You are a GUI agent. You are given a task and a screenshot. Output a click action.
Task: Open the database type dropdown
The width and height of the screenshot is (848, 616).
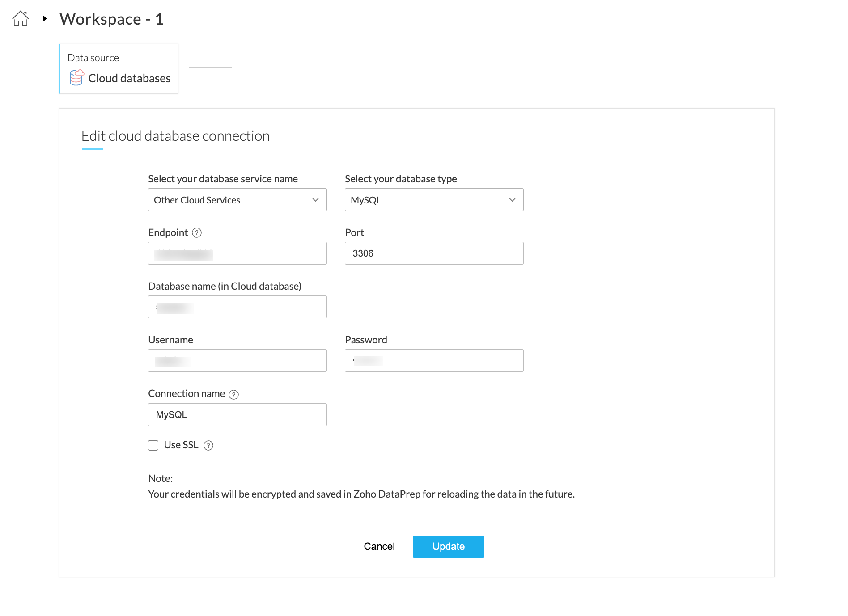[434, 200]
